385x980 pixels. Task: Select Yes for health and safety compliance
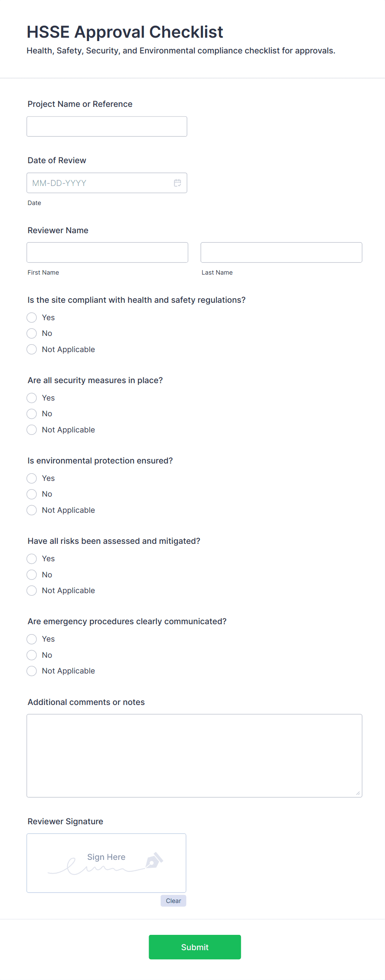(x=31, y=317)
